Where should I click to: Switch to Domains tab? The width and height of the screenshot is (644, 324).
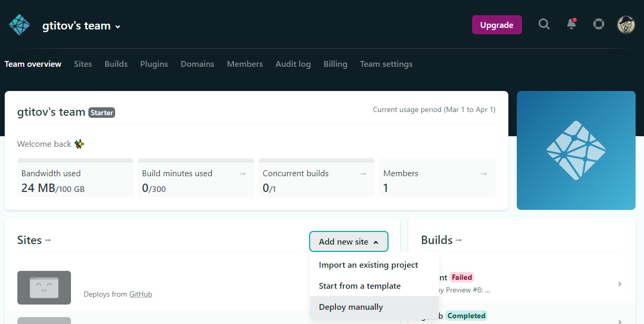(x=198, y=64)
